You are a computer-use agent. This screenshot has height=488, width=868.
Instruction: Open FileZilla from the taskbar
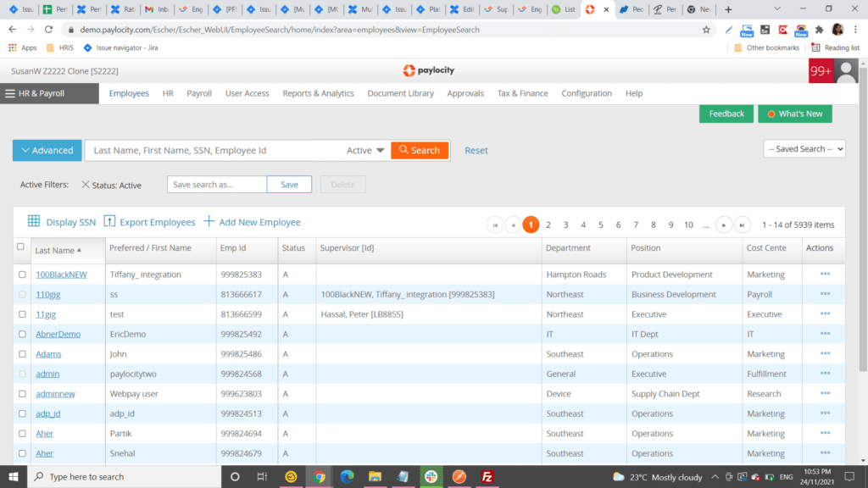point(487,476)
